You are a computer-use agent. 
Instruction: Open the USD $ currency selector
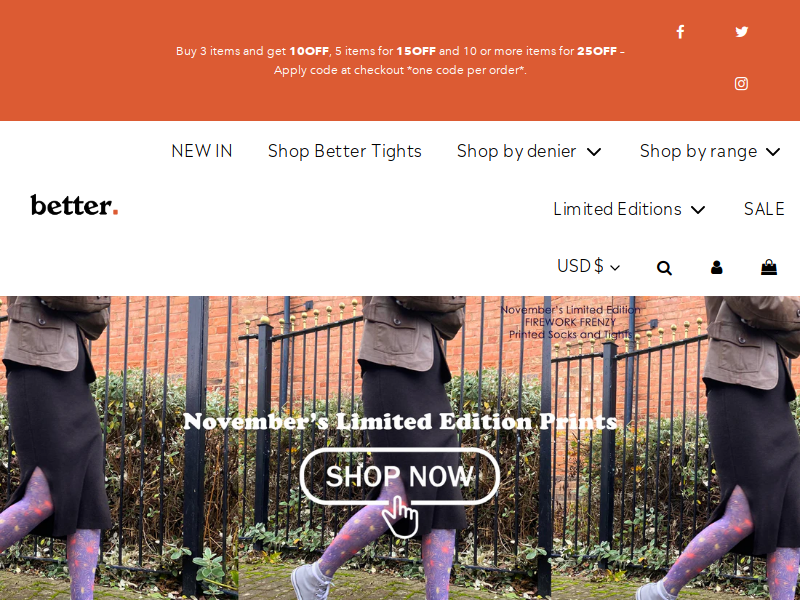[x=588, y=266]
